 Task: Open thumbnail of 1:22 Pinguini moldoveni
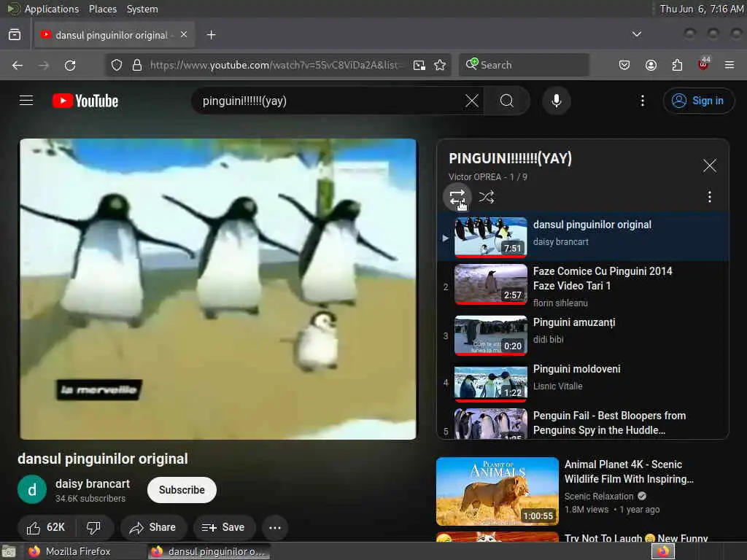pyautogui.click(x=491, y=382)
